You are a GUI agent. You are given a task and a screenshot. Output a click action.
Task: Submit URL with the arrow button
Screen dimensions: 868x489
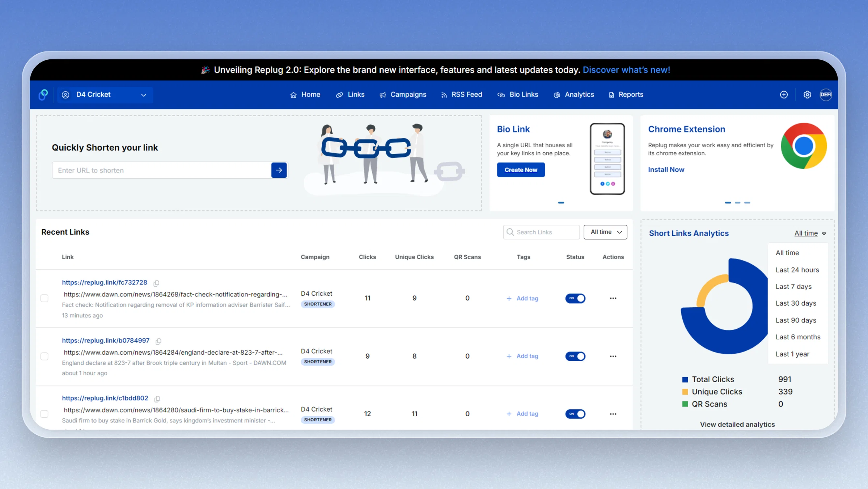(279, 170)
